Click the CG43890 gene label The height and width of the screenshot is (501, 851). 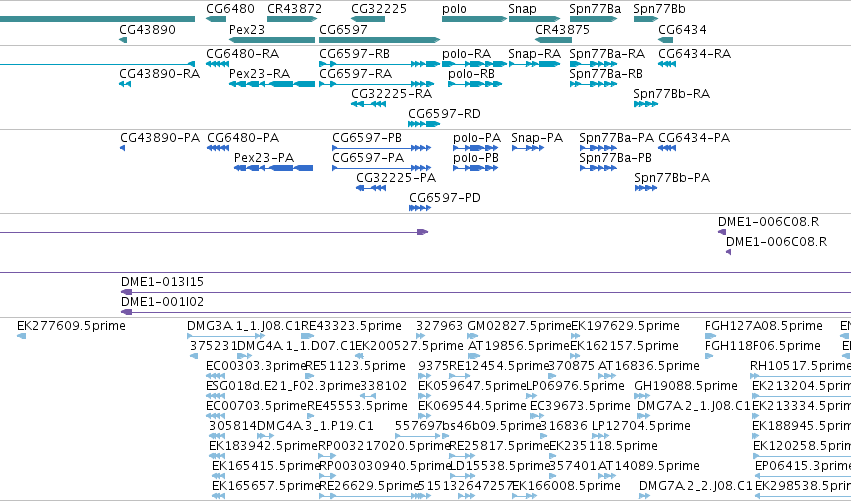click(x=148, y=29)
